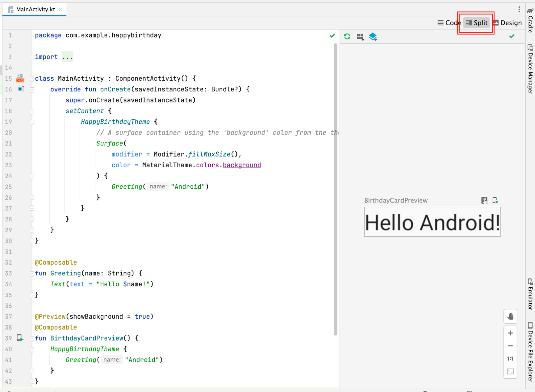The image size is (535, 392).
Task: Collapse the BirthdayCardPreview function on line 39
Action: [32, 338]
